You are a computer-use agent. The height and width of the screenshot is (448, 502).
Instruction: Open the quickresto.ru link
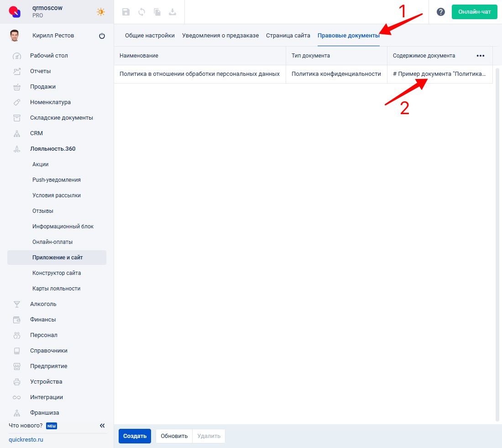[x=26, y=440]
